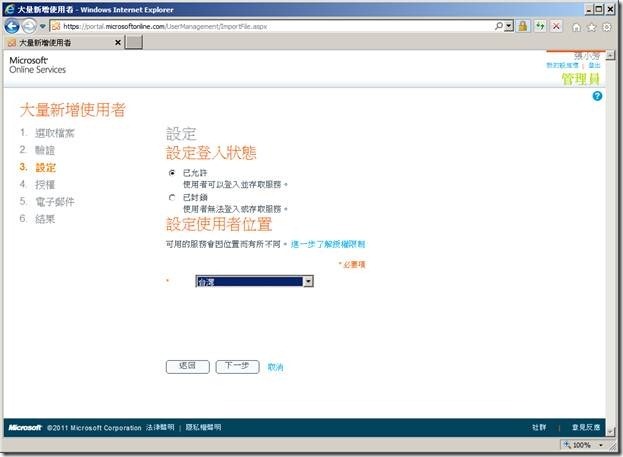Screen dimensions: 623x457
Task: Select the 已允許 radio button
Action: (x=172, y=173)
